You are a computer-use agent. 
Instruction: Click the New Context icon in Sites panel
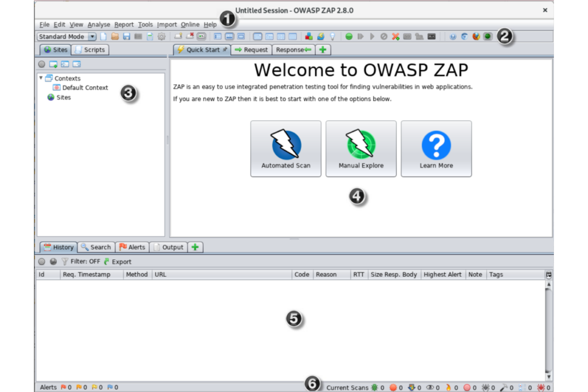tap(53, 64)
